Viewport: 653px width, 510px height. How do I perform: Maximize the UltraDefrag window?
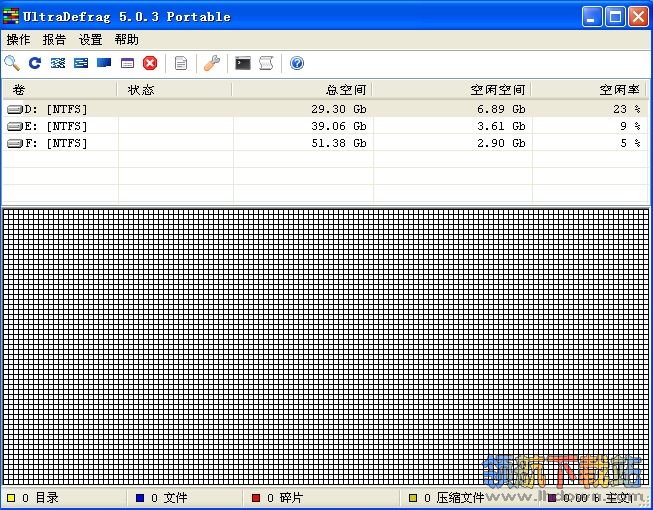click(615, 17)
